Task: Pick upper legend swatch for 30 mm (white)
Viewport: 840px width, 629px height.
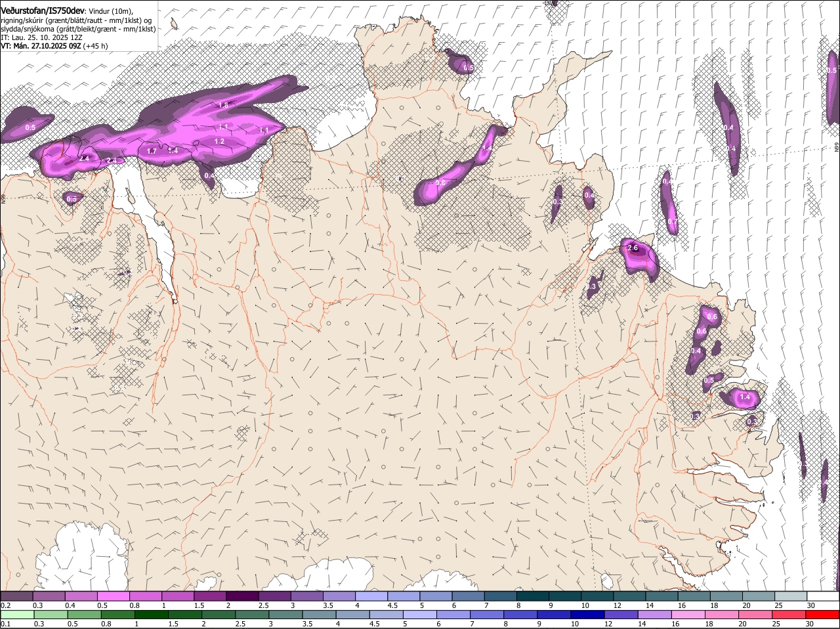Action: tap(824, 596)
